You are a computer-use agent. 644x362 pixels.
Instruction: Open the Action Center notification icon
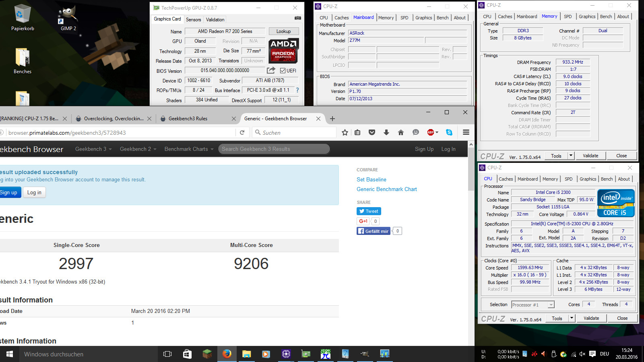[x=592, y=354]
